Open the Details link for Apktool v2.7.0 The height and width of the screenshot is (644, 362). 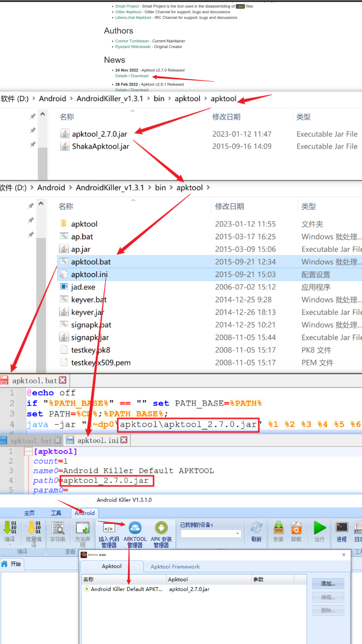[121, 76]
